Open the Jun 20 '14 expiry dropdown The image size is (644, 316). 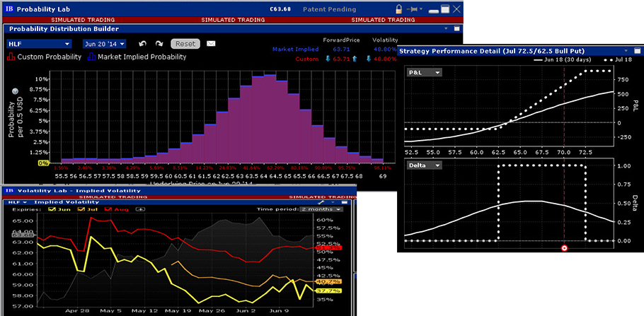[x=104, y=44]
